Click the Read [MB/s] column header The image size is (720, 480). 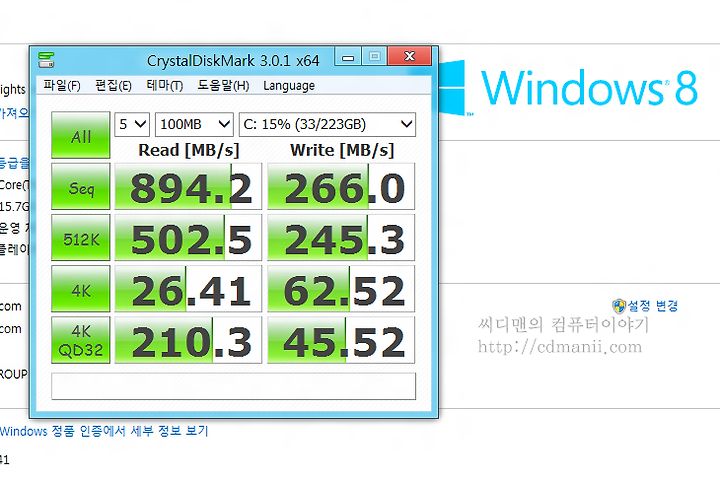point(189,150)
